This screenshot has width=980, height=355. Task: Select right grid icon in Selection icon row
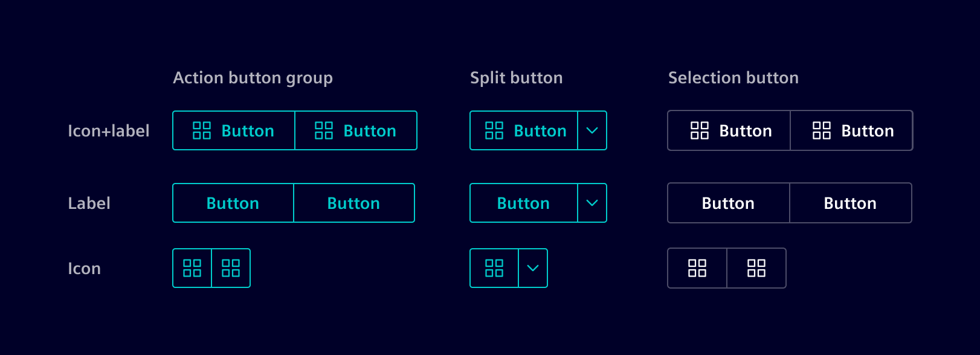click(756, 268)
